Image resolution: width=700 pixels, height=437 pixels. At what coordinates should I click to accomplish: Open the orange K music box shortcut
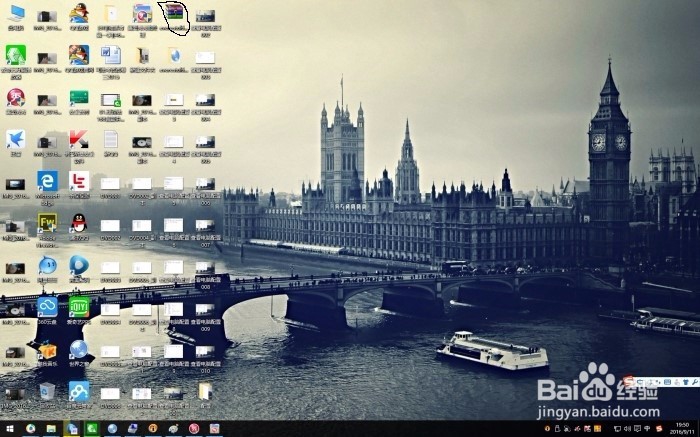point(47,350)
